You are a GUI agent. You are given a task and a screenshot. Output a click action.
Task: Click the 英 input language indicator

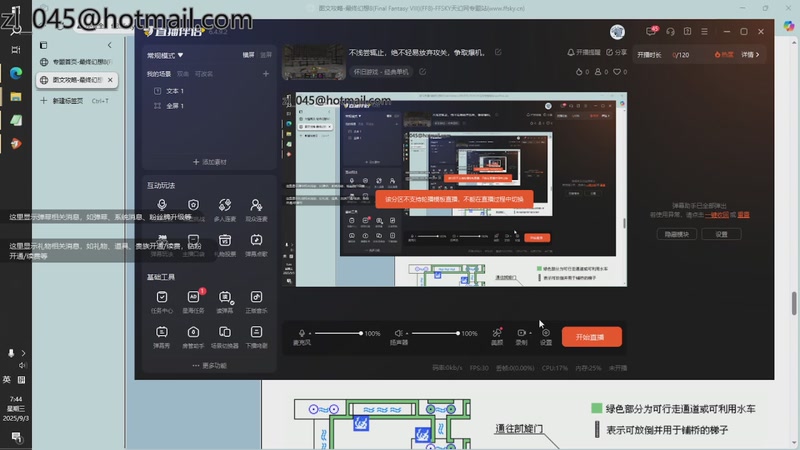7,379
